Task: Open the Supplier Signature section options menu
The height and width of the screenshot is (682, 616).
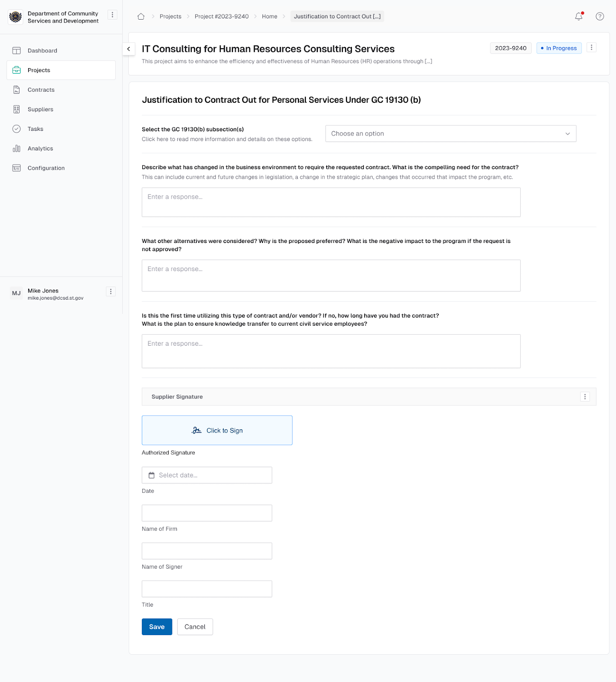Action: pos(585,397)
